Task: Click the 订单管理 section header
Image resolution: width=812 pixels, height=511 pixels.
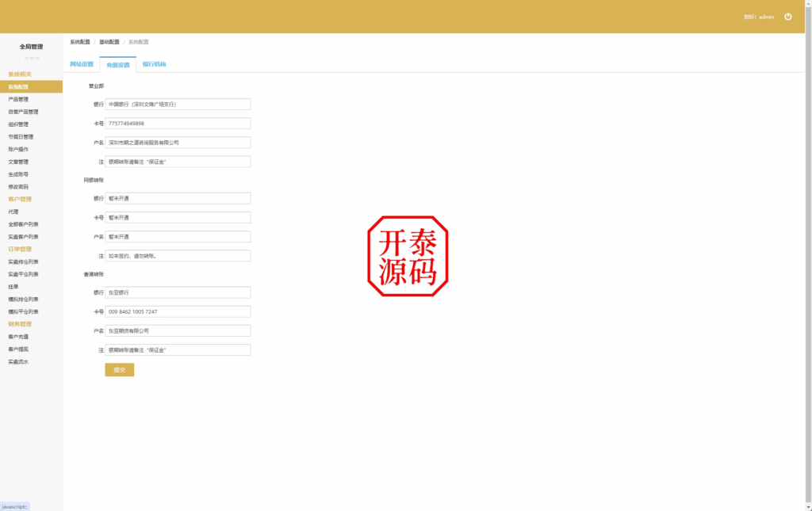Action: pos(20,249)
